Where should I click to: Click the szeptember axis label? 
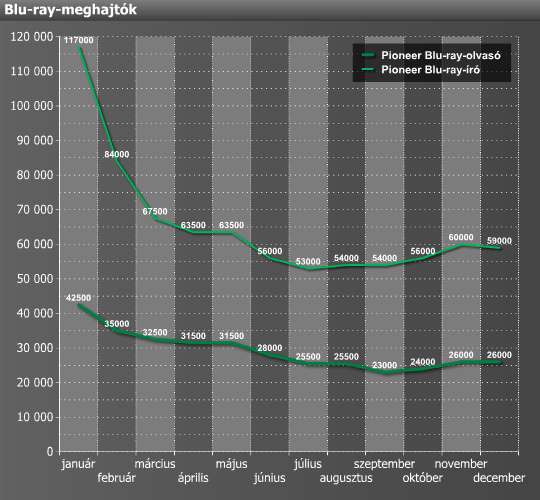pyautogui.click(x=384, y=464)
